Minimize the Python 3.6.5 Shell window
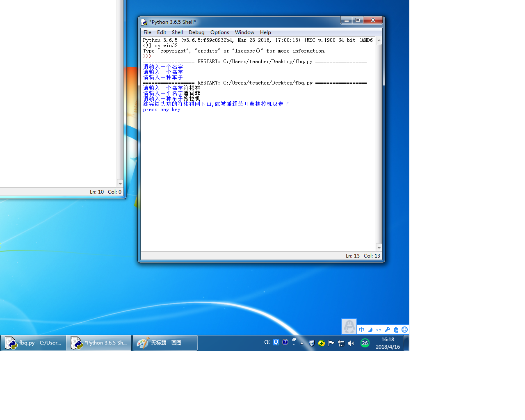This screenshot has height=420, width=525. pyautogui.click(x=347, y=21)
